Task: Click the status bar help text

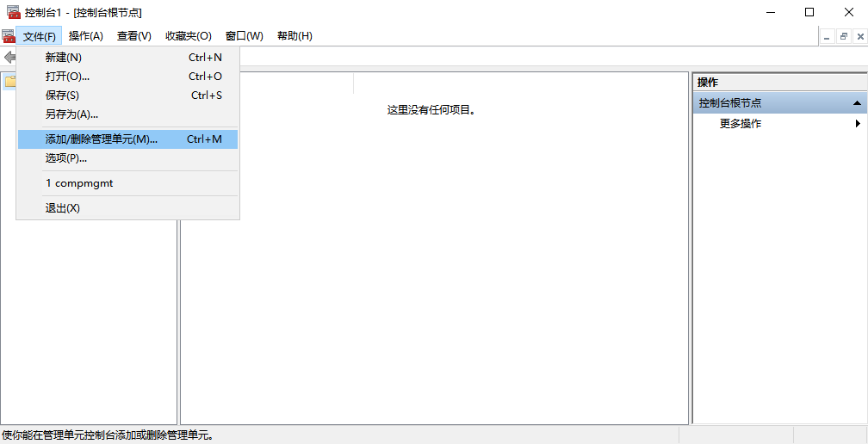Action: 108,435
